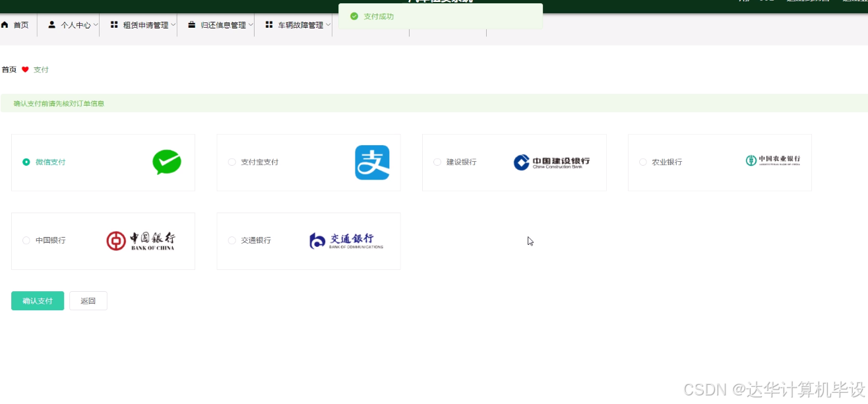Click the Bank of China logo
Image resolution: width=868 pixels, height=404 pixels.
[x=140, y=241]
